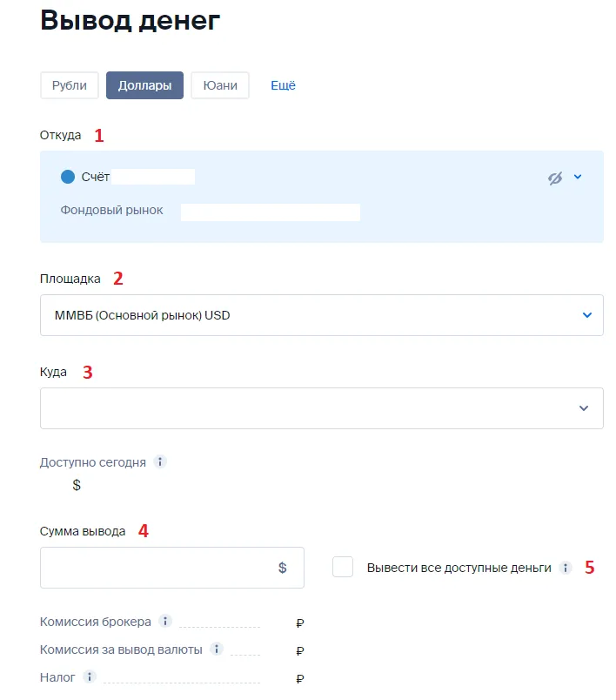616x700 pixels.
Task: Switch to the Юани tab
Action: (x=220, y=85)
